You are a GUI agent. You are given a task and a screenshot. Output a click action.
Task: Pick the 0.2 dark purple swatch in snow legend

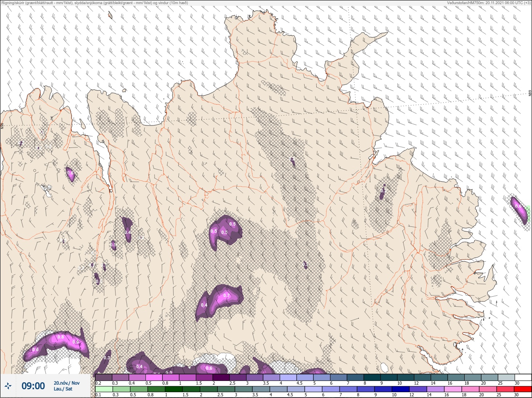(x=103, y=377)
